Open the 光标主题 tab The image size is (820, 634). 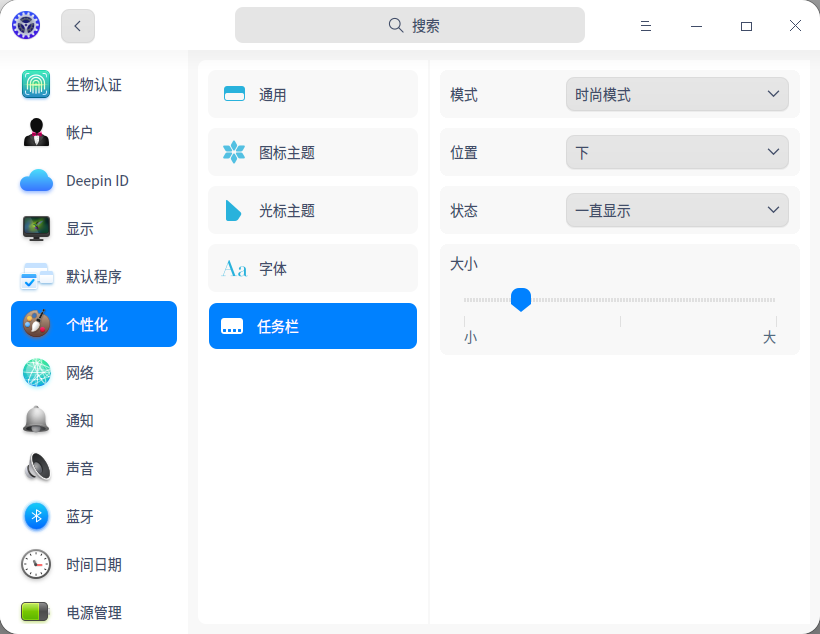tap(313, 210)
